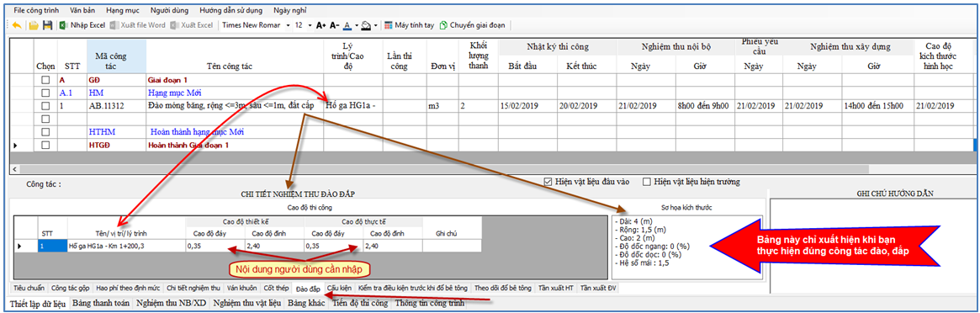Open the font size 12 dropdown
This screenshot has height=313, width=980.
click(310, 25)
